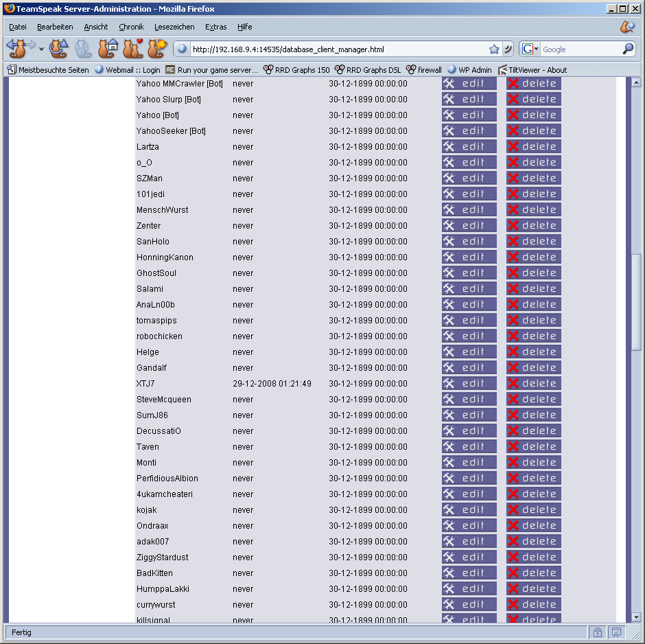Delete the o_O client entry
The width and height of the screenshot is (645, 644).
click(534, 163)
